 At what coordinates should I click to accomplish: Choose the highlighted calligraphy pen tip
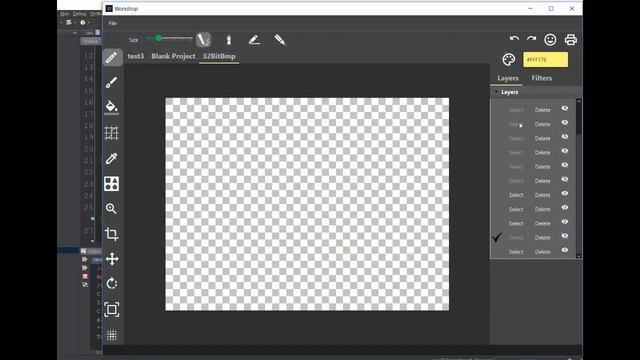pyautogui.click(x=203, y=40)
